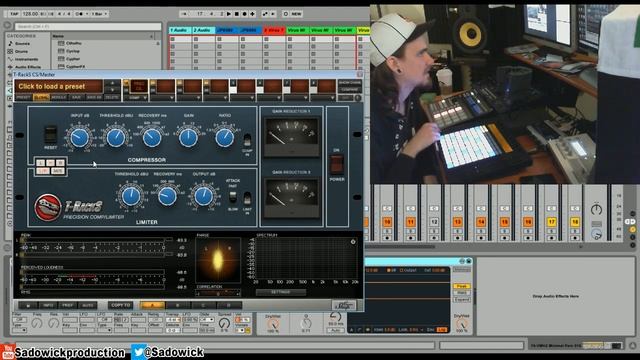The image size is (640, 360).
Task: Click limiter THRESHOLD dBU knob
Action: coord(131,196)
